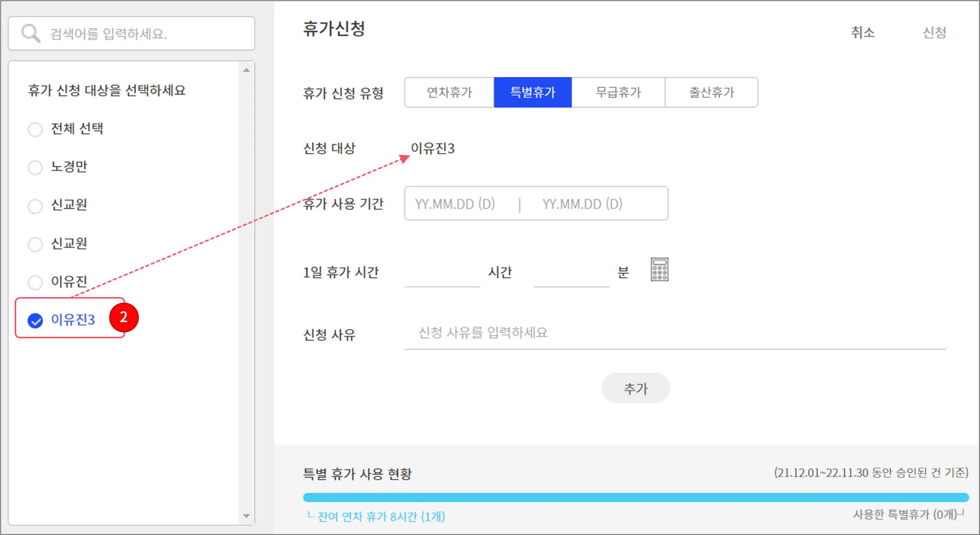The width and height of the screenshot is (980, 535).
Task: Select the 전체 선택 radio button
Action: tap(35, 130)
